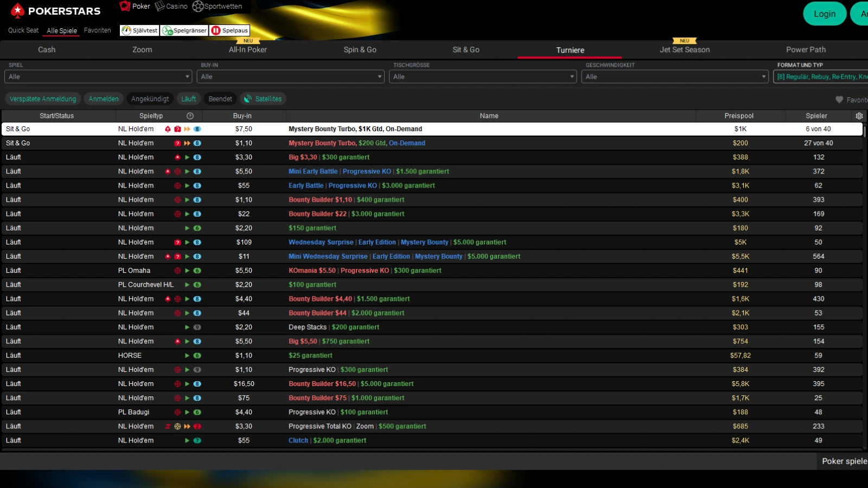Open the Självtest responsible gaming badge
This screenshot has width=868, height=488.
[x=140, y=30]
